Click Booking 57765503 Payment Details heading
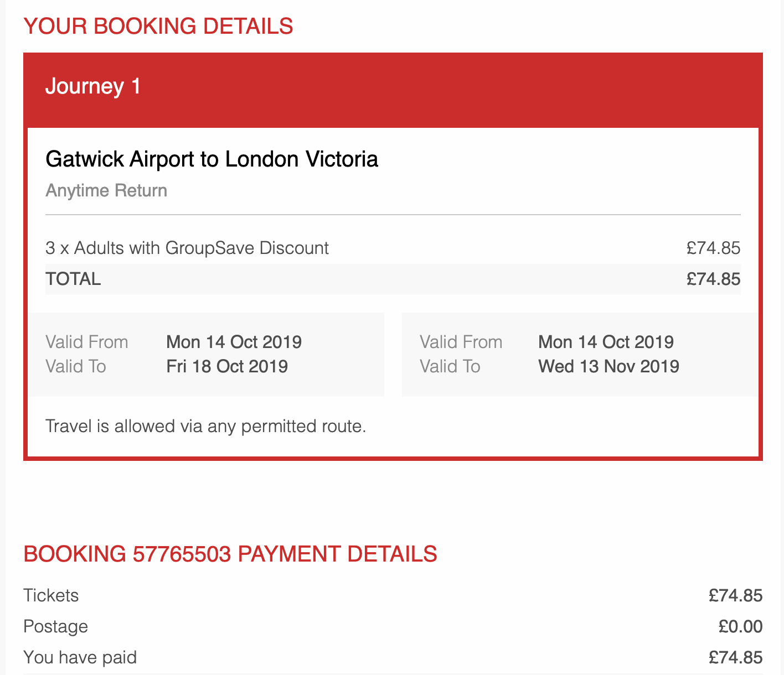The width and height of the screenshot is (784, 675). pyautogui.click(x=230, y=554)
